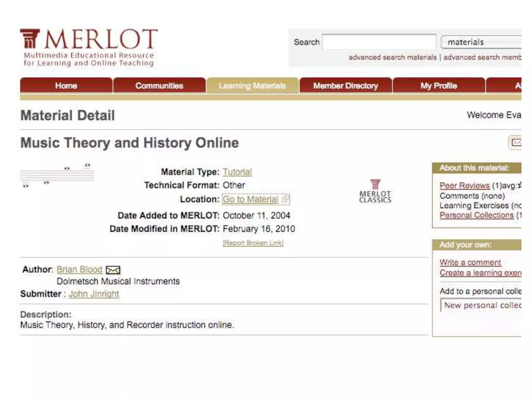Go to the My Profile tab
The height and width of the screenshot is (399, 532).
pyautogui.click(x=438, y=85)
